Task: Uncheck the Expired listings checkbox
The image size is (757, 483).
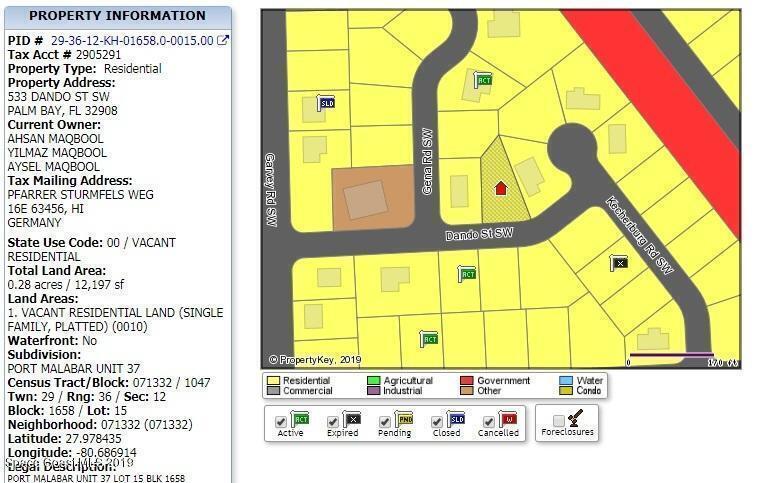Action: point(333,422)
